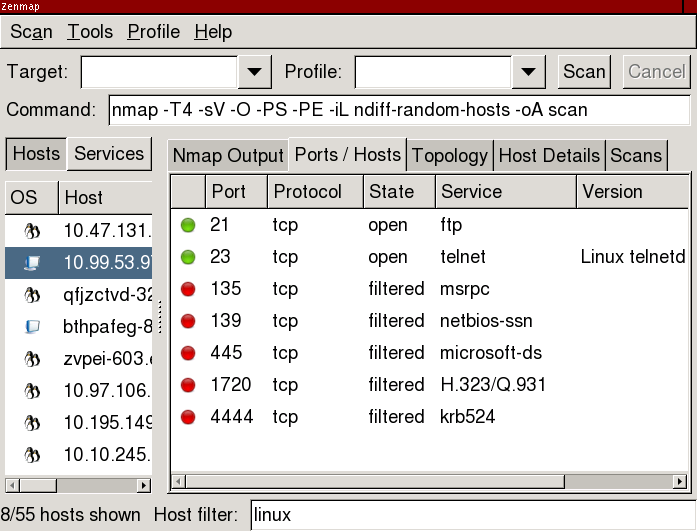
Task: Select host qfjzctvd-32 in list
Action: coord(79,295)
